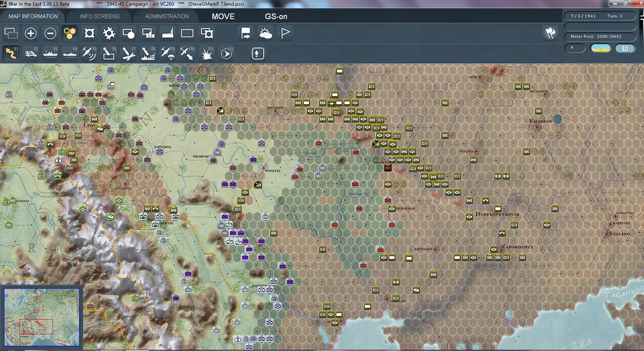Click the light blue 0 indicator

point(625,48)
